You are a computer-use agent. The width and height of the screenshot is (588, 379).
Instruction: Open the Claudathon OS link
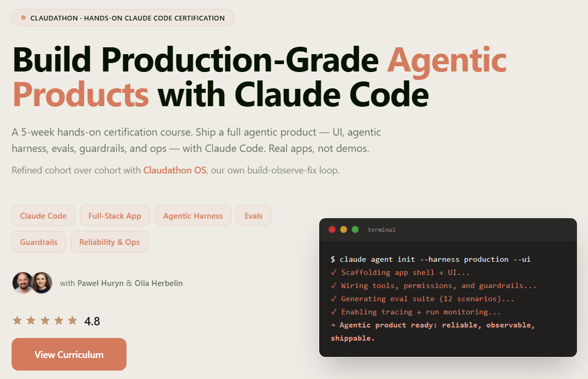coord(175,170)
